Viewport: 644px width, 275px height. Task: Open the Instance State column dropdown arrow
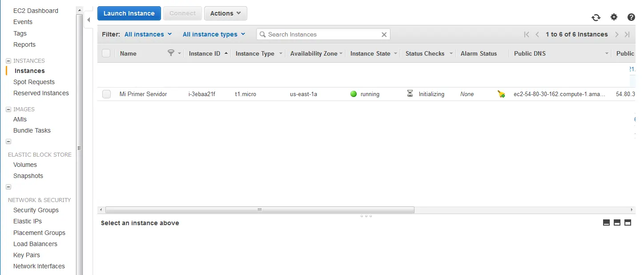click(x=396, y=53)
